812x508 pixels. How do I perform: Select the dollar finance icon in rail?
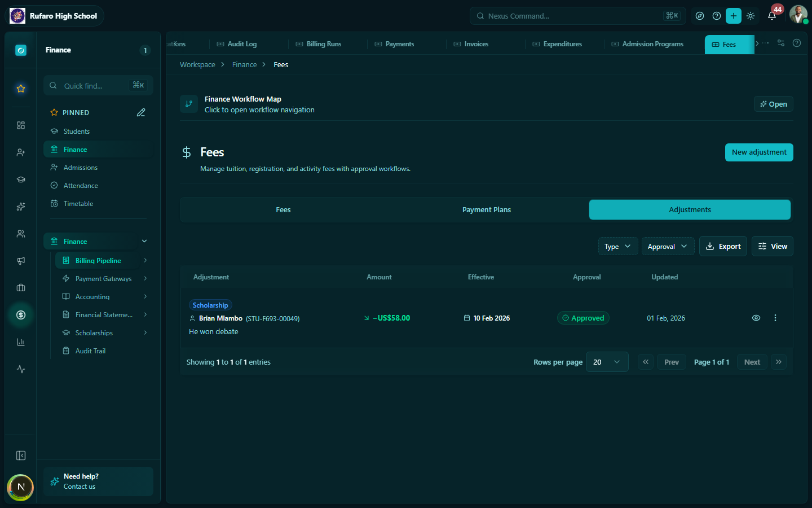(21, 315)
